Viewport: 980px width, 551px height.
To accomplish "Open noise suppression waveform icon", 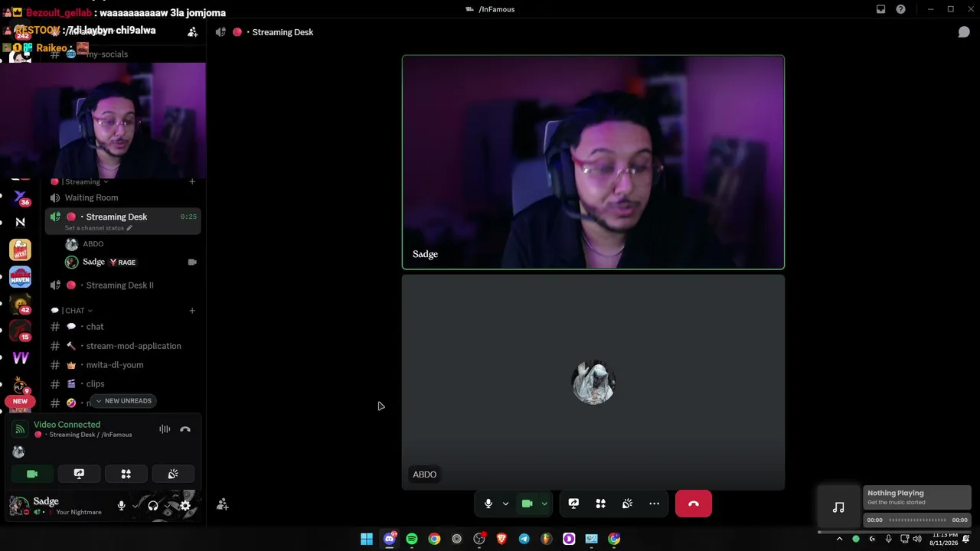I will pos(165,429).
